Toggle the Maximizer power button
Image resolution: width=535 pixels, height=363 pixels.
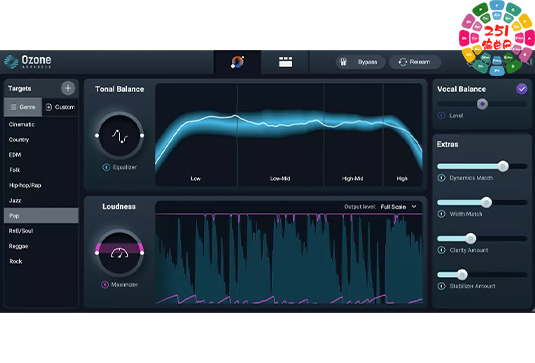[x=105, y=285]
